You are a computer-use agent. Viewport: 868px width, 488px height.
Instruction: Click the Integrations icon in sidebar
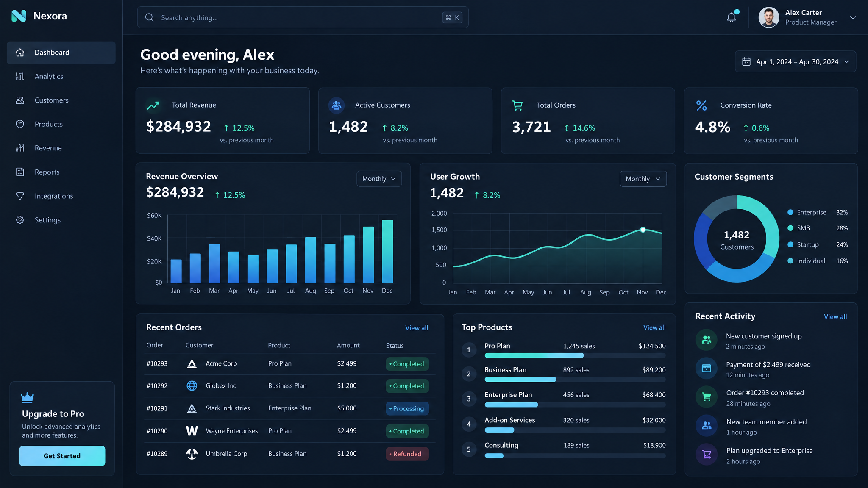(20, 196)
